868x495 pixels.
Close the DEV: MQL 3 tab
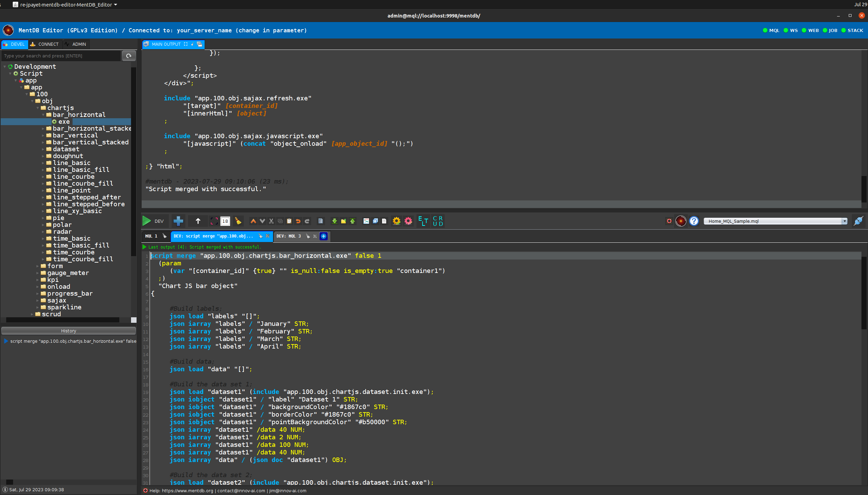coord(315,236)
